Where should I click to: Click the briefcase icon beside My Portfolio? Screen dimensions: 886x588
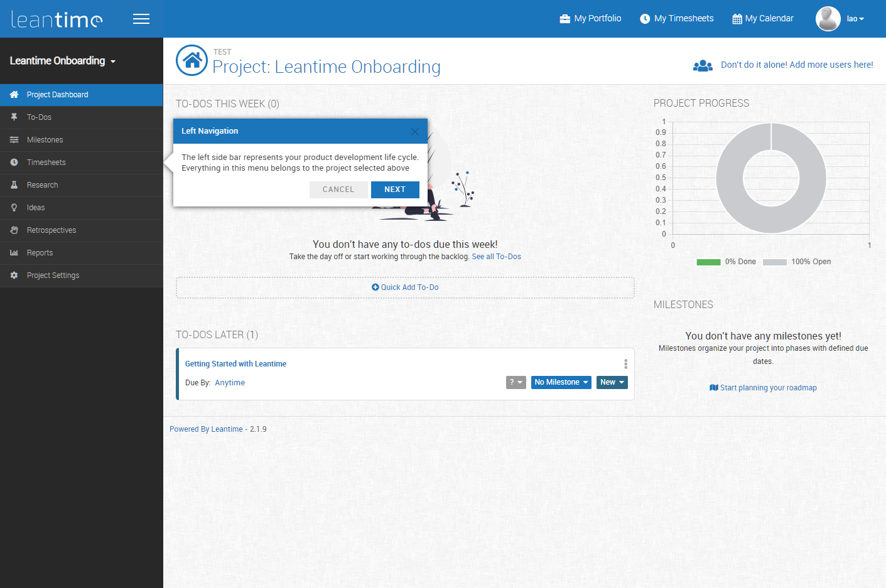tap(565, 19)
